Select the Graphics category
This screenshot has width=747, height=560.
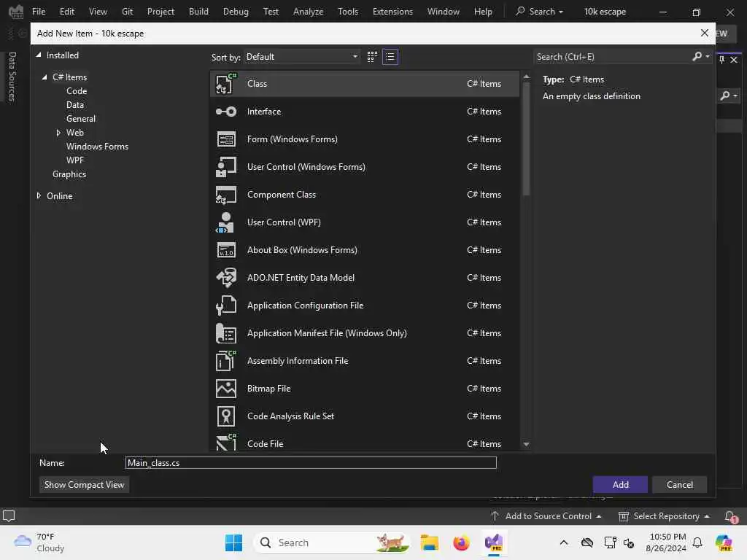click(x=69, y=174)
